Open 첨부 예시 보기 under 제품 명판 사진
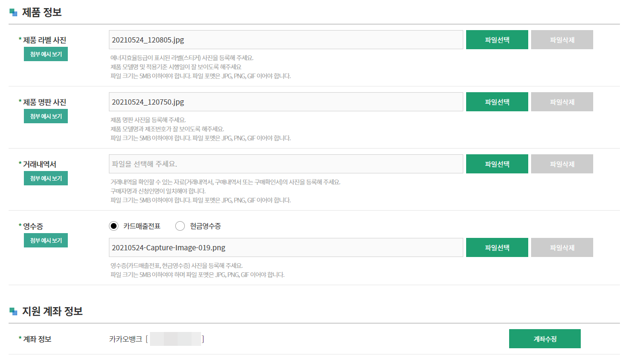The image size is (629, 364). [x=45, y=116]
